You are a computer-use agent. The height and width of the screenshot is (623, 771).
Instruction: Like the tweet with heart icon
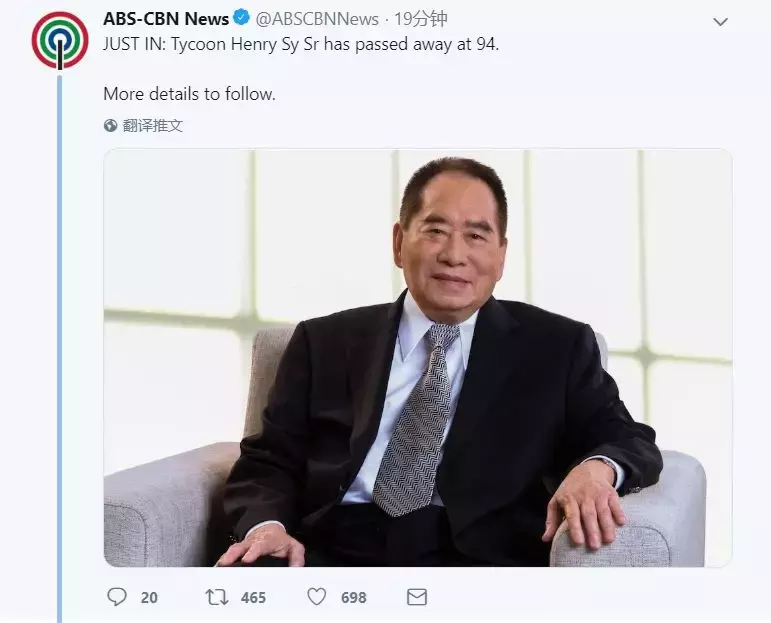(317, 596)
